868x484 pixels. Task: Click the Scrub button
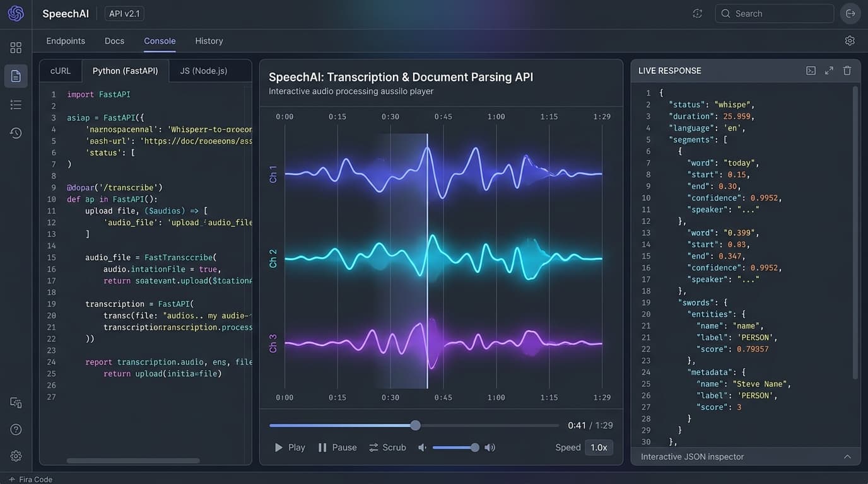387,447
